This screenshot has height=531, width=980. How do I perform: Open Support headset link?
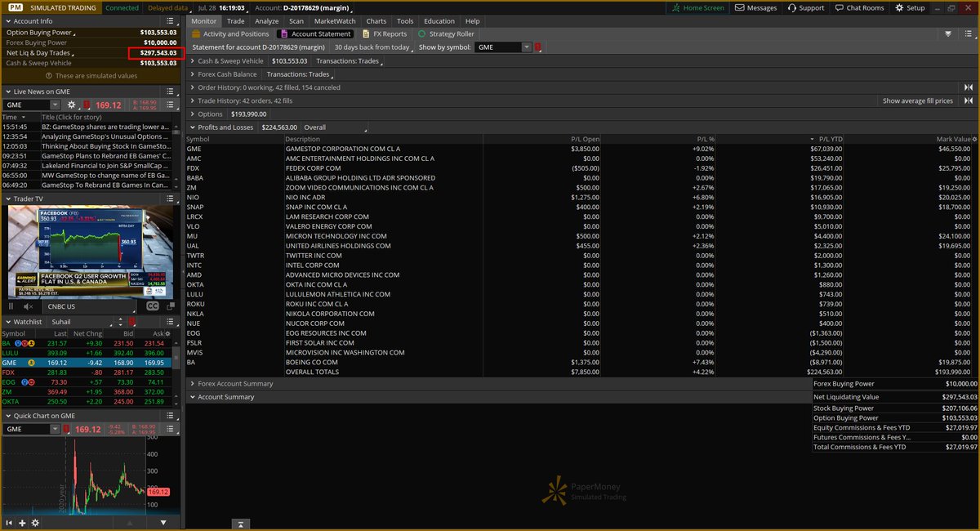coord(805,7)
